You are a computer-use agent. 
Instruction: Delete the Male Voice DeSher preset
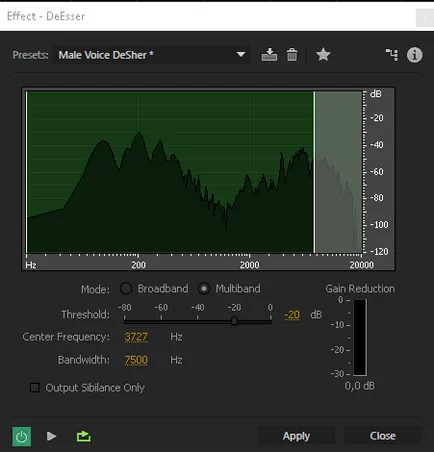click(x=292, y=55)
